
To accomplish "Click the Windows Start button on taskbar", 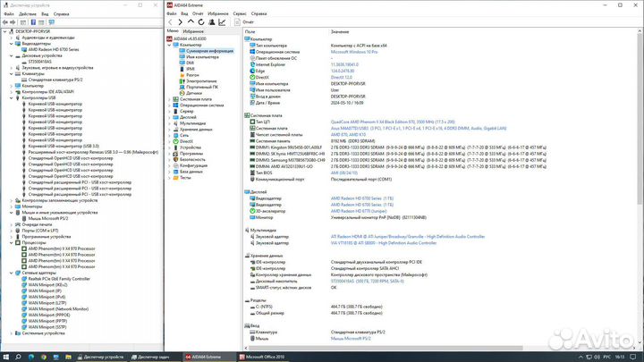I will (6, 357).
